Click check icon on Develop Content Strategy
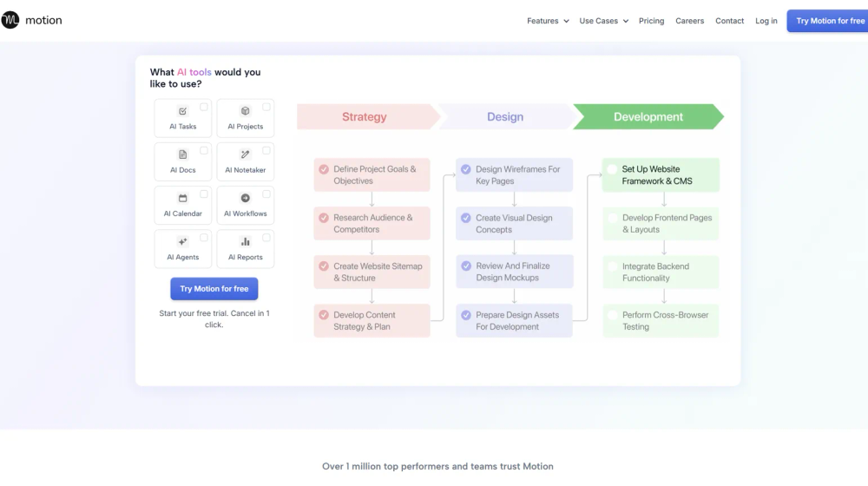The image size is (868, 486). click(x=324, y=315)
